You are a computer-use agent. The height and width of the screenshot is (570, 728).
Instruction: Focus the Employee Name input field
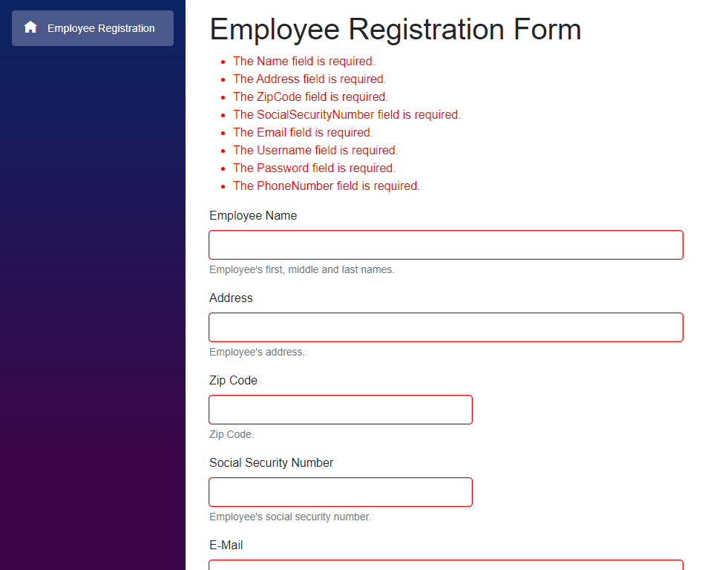(x=445, y=245)
